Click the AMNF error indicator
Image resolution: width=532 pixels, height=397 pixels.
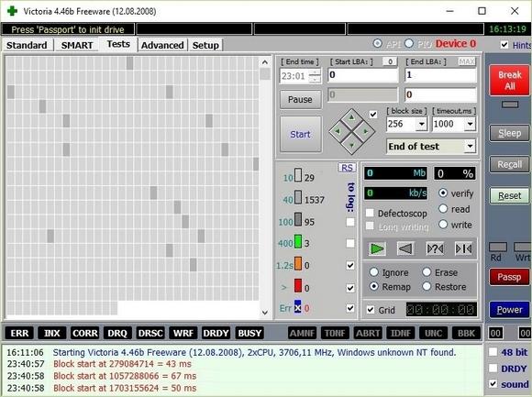click(302, 333)
